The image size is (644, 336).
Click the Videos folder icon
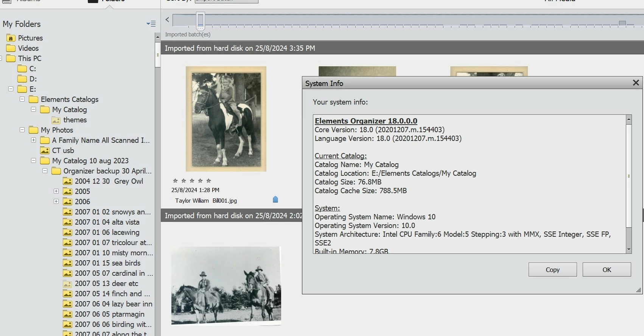11,48
